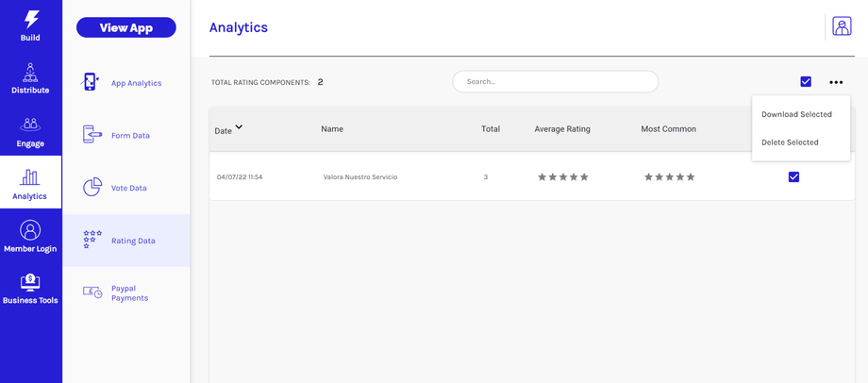Click the user profile icon top right
The height and width of the screenshot is (383, 868).
842,27
